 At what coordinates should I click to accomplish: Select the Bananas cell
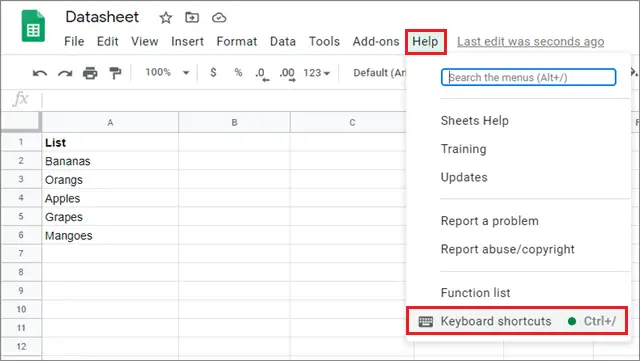click(110, 161)
